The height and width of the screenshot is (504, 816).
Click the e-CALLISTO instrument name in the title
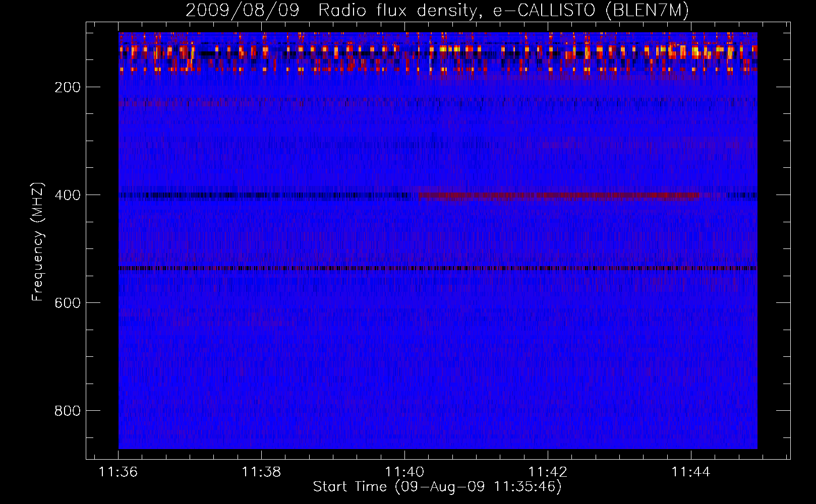544,10
